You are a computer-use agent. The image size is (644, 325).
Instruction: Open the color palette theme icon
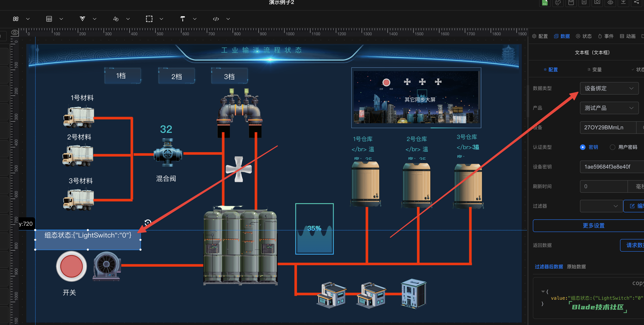558,3
